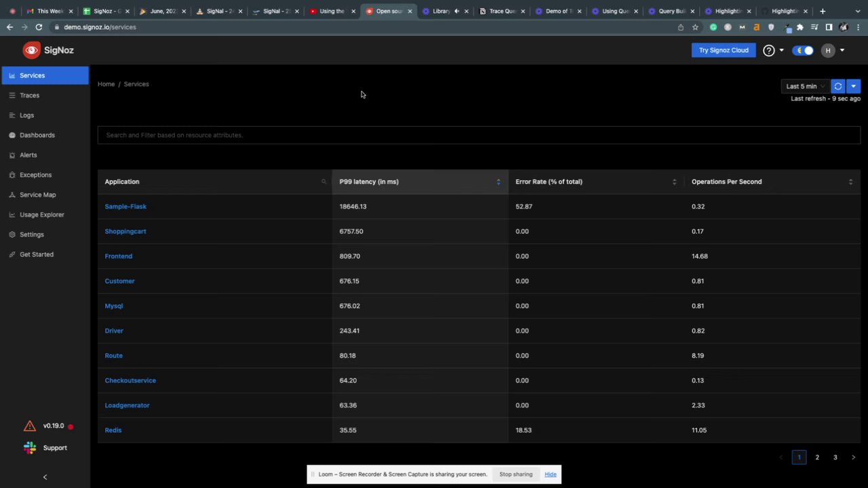Open the browser tab search chevron
The image size is (868, 488).
(x=858, y=11)
